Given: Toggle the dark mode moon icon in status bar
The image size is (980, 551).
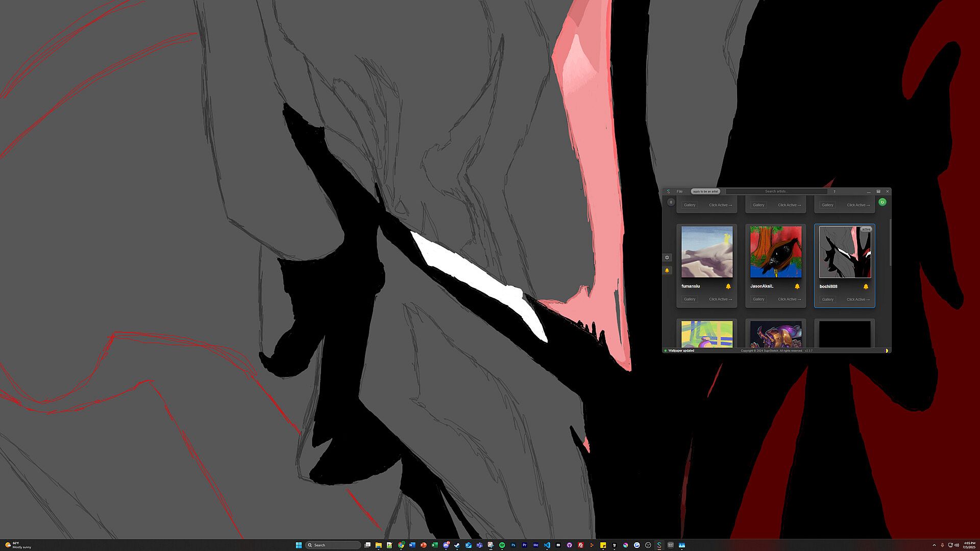Looking at the screenshot, I should (x=886, y=351).
